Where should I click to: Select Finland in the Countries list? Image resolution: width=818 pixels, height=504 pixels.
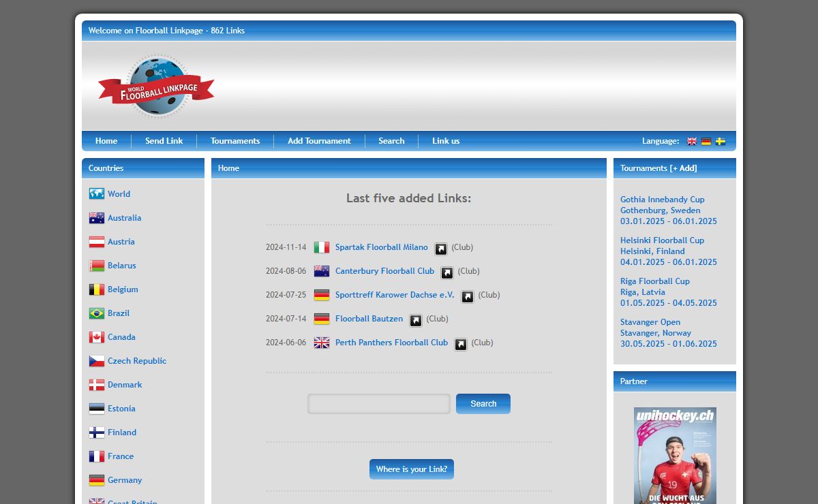122,432
